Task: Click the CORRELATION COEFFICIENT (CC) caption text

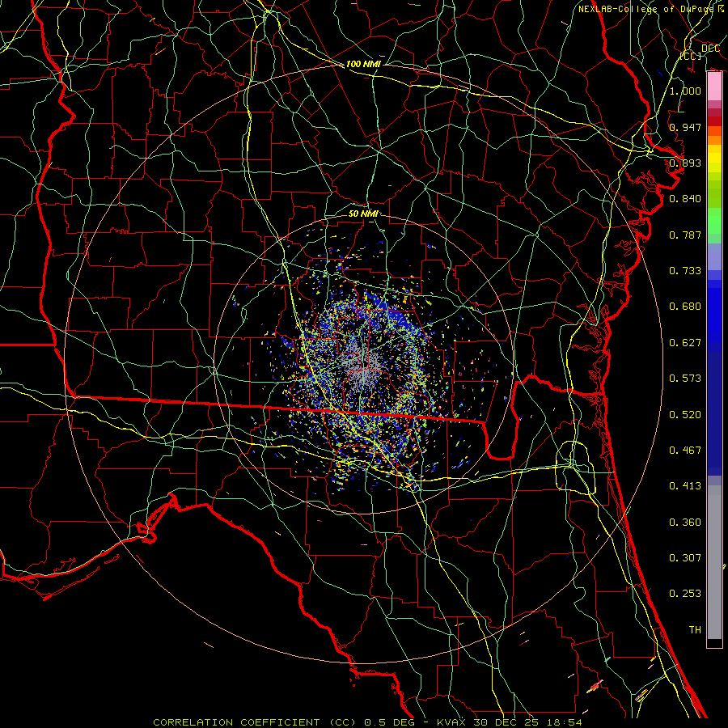Action: click(x=255, y=722)
